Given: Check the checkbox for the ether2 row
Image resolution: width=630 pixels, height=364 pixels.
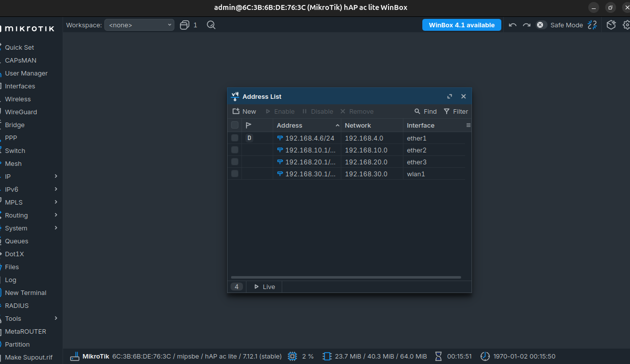Looking at the screenshot, I should 235,150.
